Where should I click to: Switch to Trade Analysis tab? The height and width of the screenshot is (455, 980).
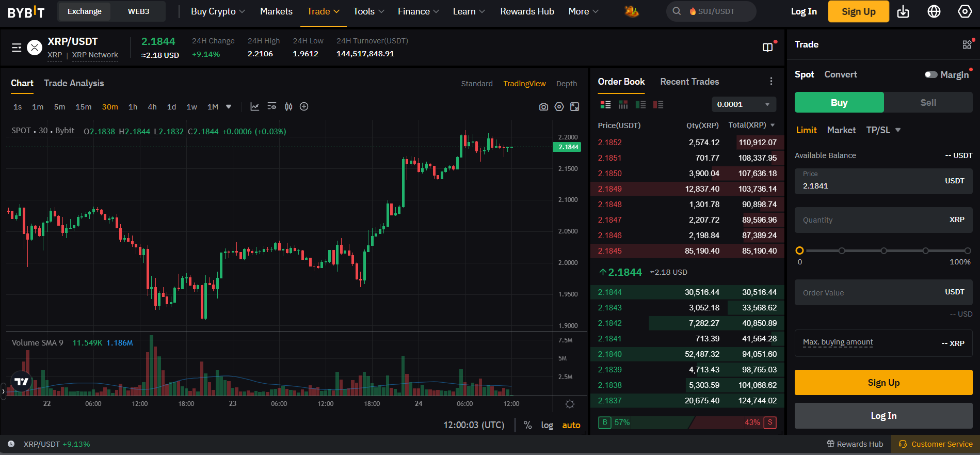point(74,83)
